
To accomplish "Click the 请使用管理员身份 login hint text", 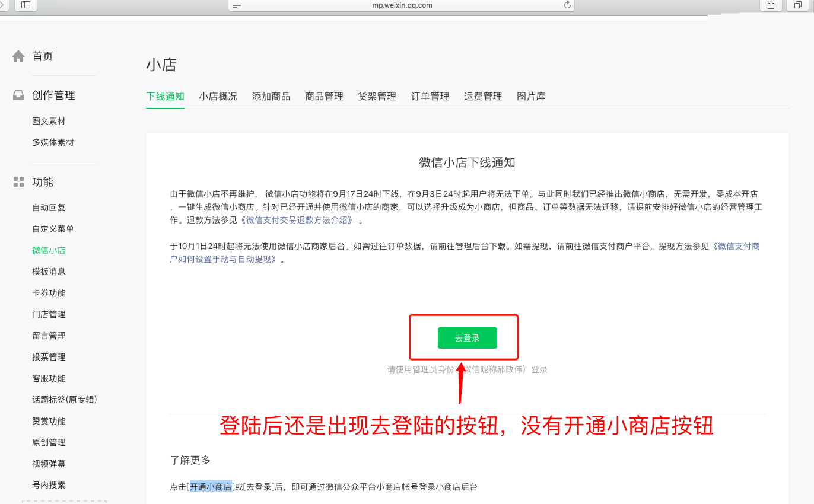I will coord(468,369).
